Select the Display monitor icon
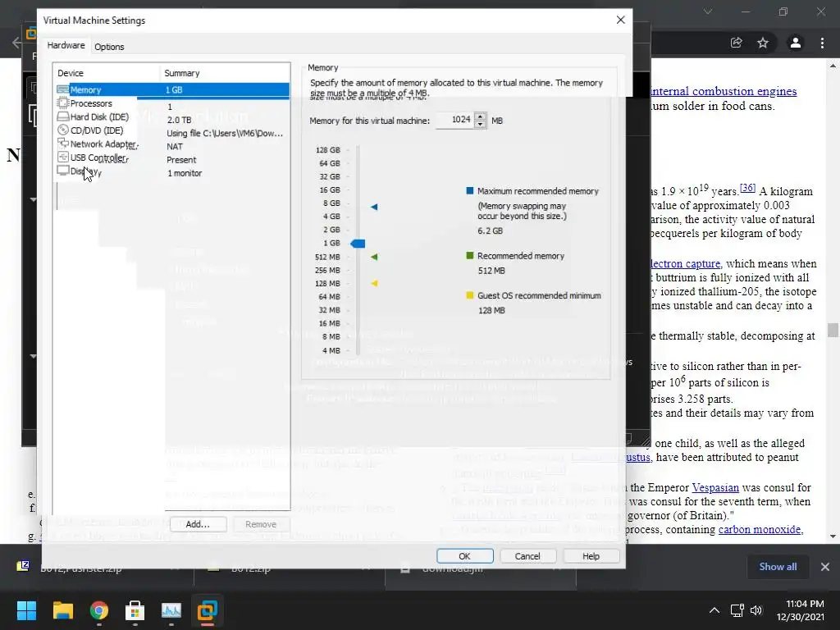Viewport: 840px width, 630px height. (x=63, y=171)
